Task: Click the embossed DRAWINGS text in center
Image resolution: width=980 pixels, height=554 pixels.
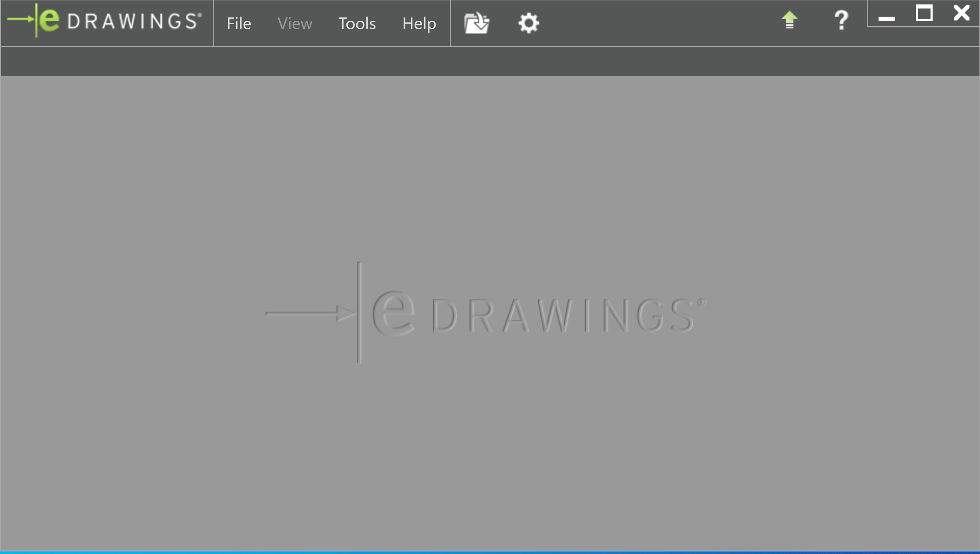Action: click(x=562, y=316)
